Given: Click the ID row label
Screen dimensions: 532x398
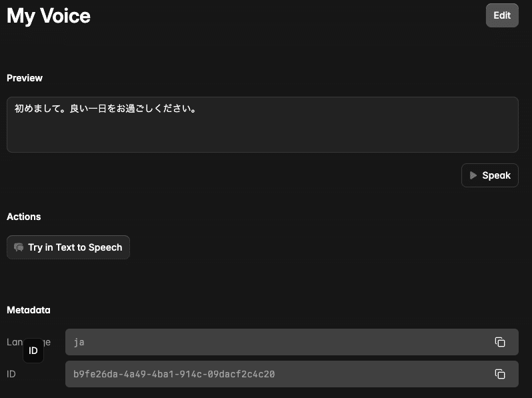Looking at the screenshot, I should [11, 374].
